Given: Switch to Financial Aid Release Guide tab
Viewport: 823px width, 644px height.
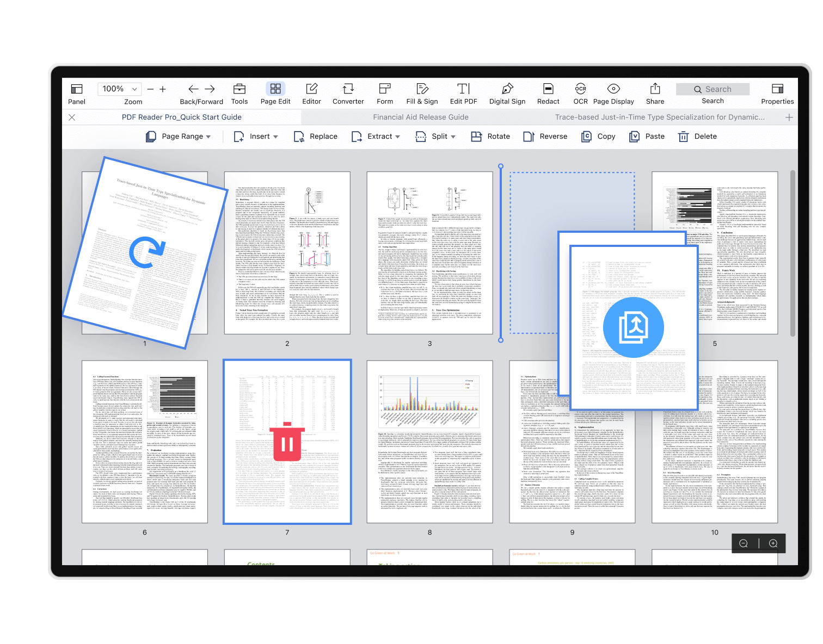Looking at the screenshot, I should (420, 117).
